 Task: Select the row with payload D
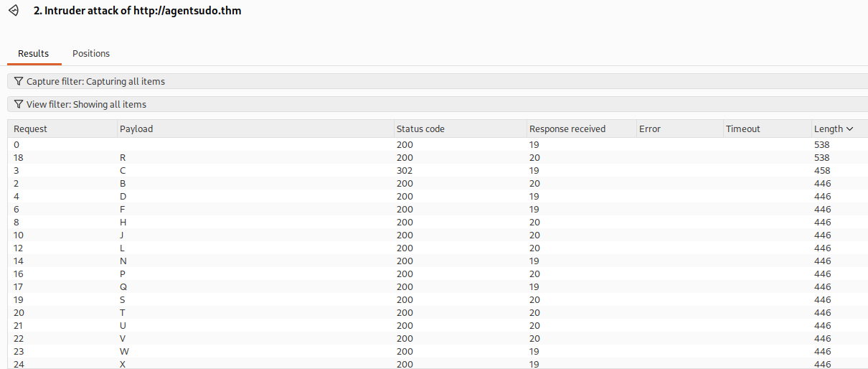[x=438, y=196]
